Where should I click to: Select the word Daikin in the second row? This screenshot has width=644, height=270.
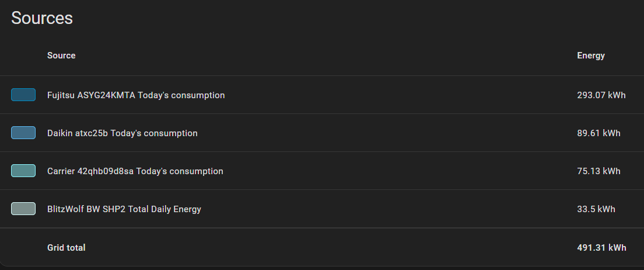click(59, 133)
